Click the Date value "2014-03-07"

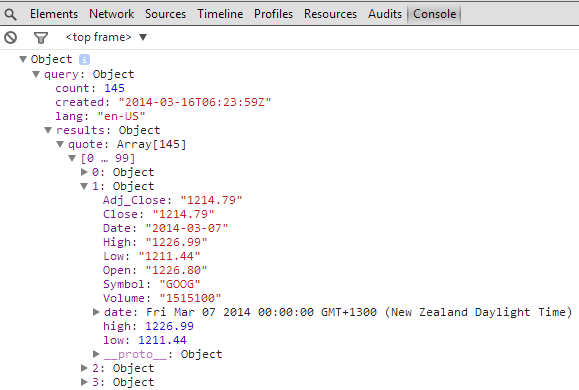coord(187,228)
